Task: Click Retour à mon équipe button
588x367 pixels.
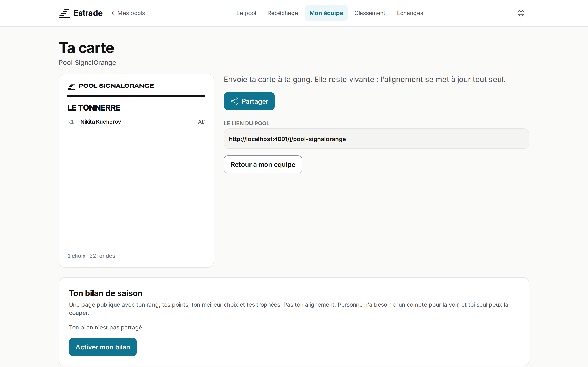Action: (263, 164)
